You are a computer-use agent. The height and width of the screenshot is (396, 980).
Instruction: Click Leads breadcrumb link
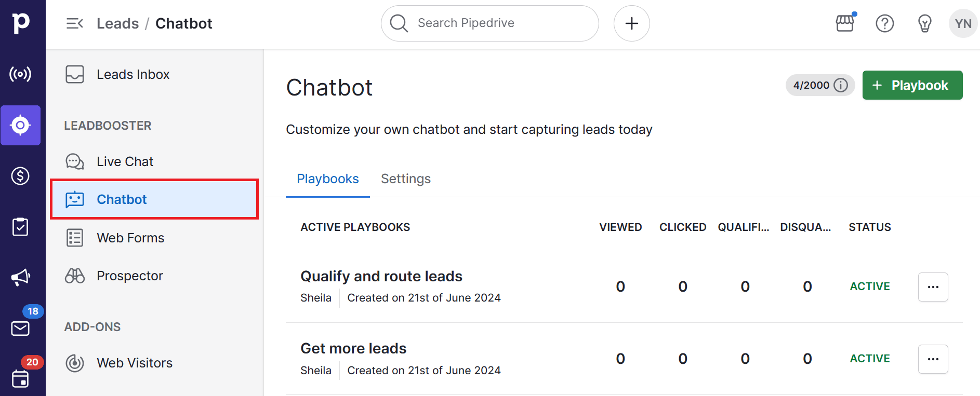(x=118, y=23)
